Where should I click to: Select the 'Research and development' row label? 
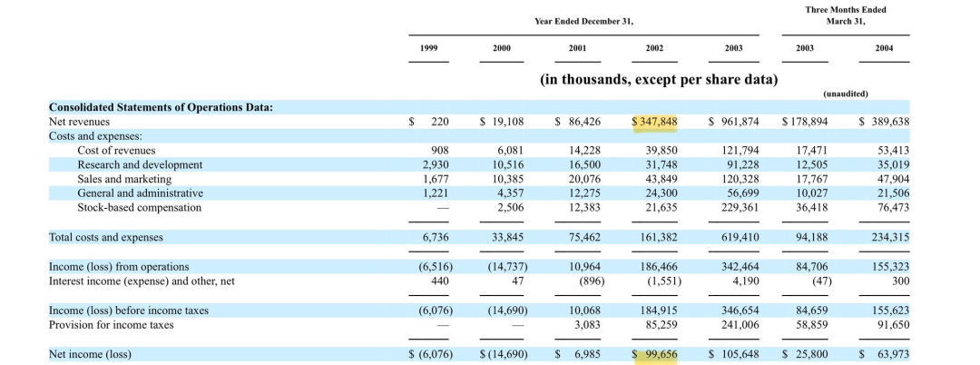point(140,165)
